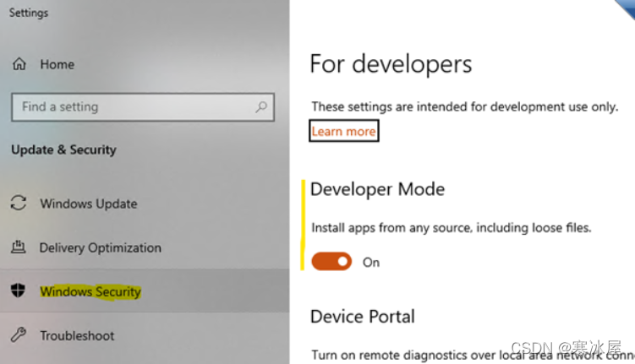The image size is (635, 364).
Task: Click the On label beside the toggle
Action: coord(371,263)
